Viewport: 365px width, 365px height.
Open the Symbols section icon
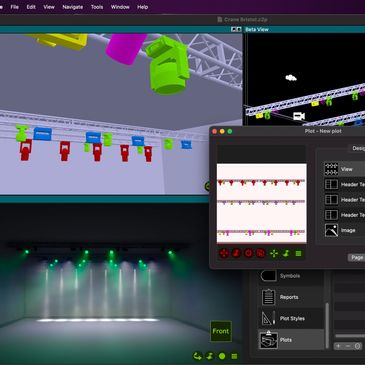(268, 276)
